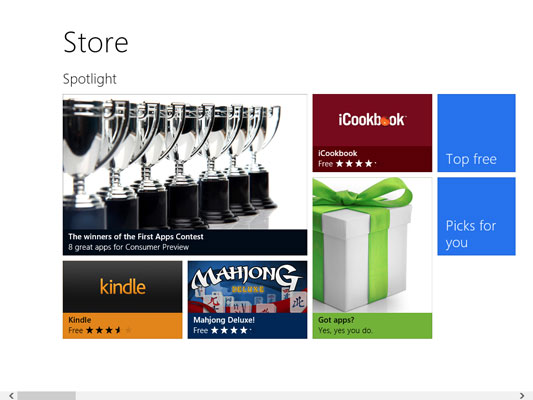Click the Kindle star rating
533x400 pixels.
(108, 330)
